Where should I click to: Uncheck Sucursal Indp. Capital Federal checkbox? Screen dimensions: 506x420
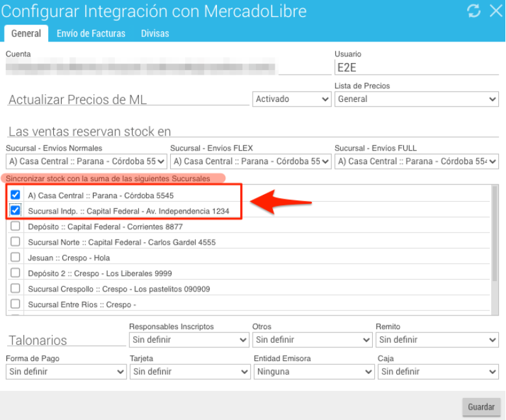(15, 210)
